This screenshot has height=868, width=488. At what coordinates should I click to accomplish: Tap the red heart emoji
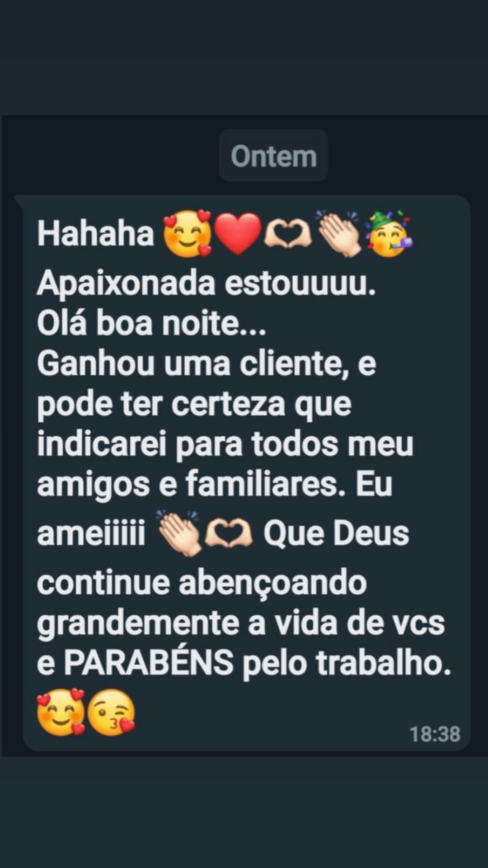point(238,234)
